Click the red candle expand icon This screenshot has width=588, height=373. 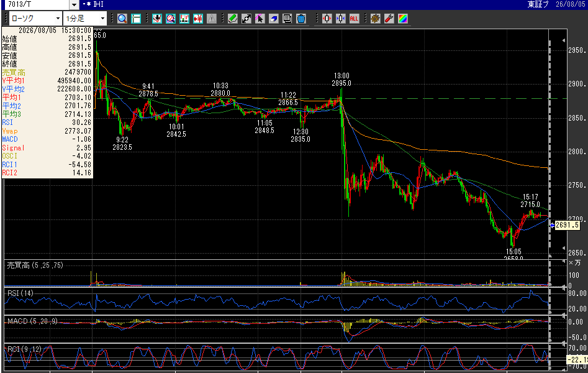click(x=327, y=19)
